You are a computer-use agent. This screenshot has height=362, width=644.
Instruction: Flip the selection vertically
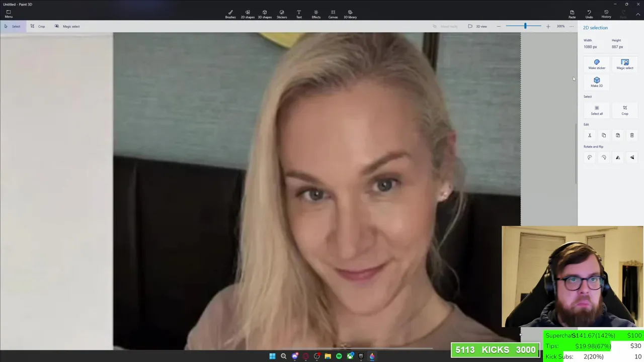click(x=632, y=157)
